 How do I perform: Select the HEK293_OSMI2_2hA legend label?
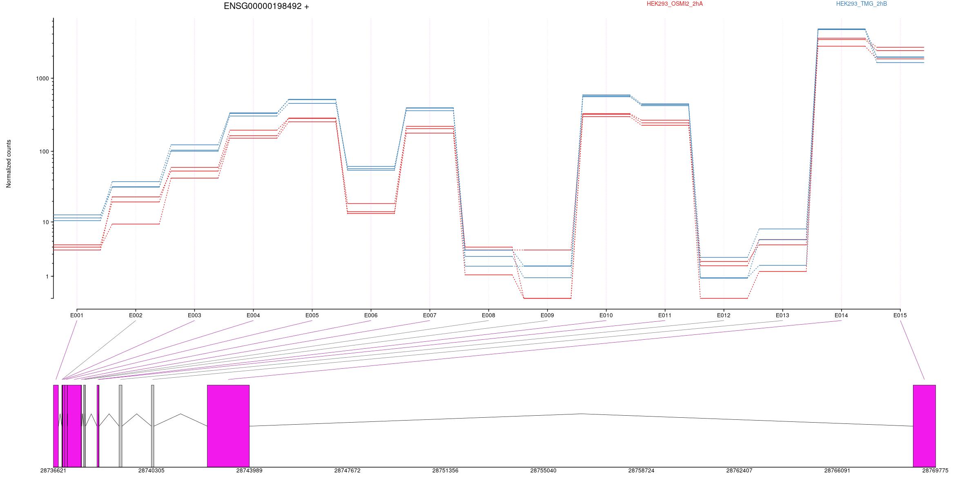(675, 4)
